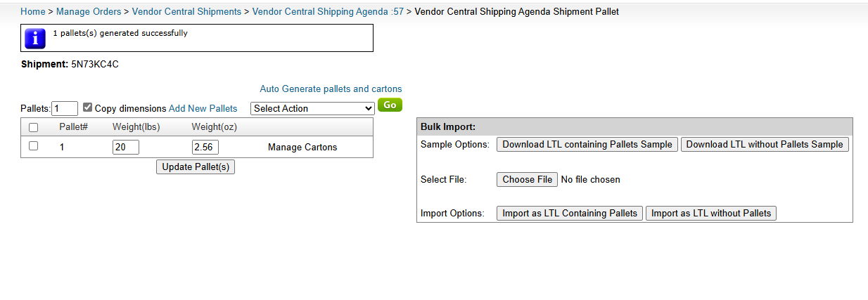Click the Add New Pallets link
The width and height of the screenshot is (868, 300).
[203, 108]
